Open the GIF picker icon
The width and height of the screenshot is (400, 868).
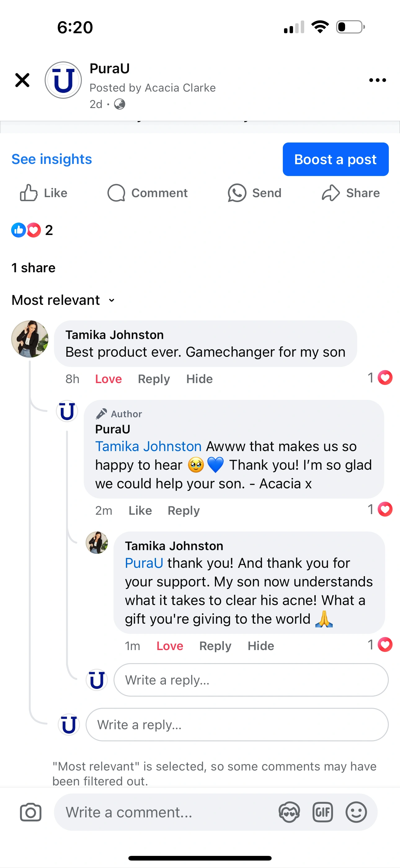322,812
